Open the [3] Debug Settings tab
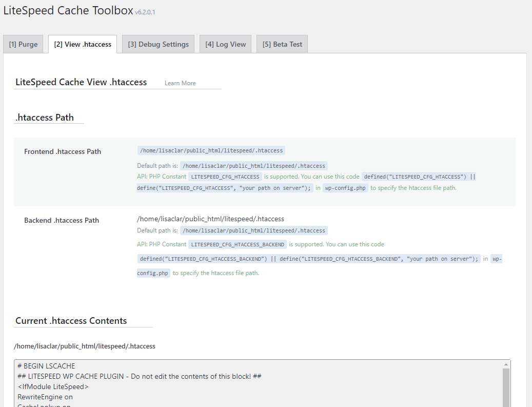This screenshot has width=532, height=407. [x=158, y=44]
